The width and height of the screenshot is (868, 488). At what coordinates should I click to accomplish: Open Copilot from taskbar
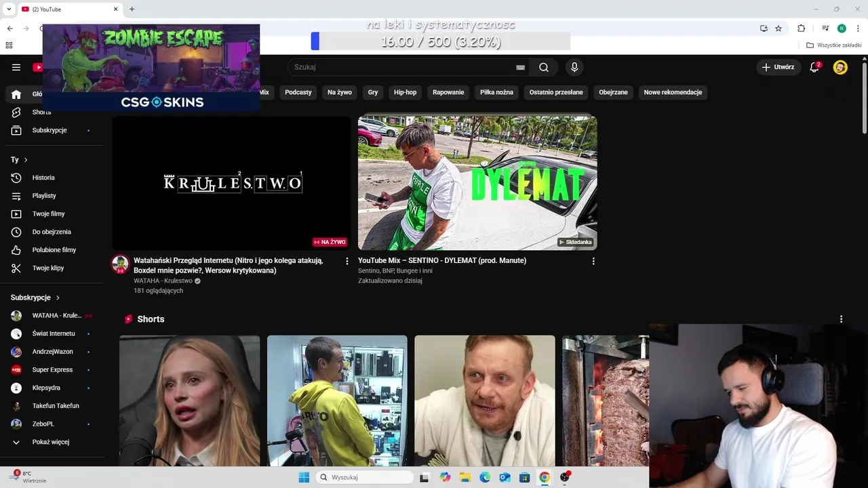coord(445,477)
